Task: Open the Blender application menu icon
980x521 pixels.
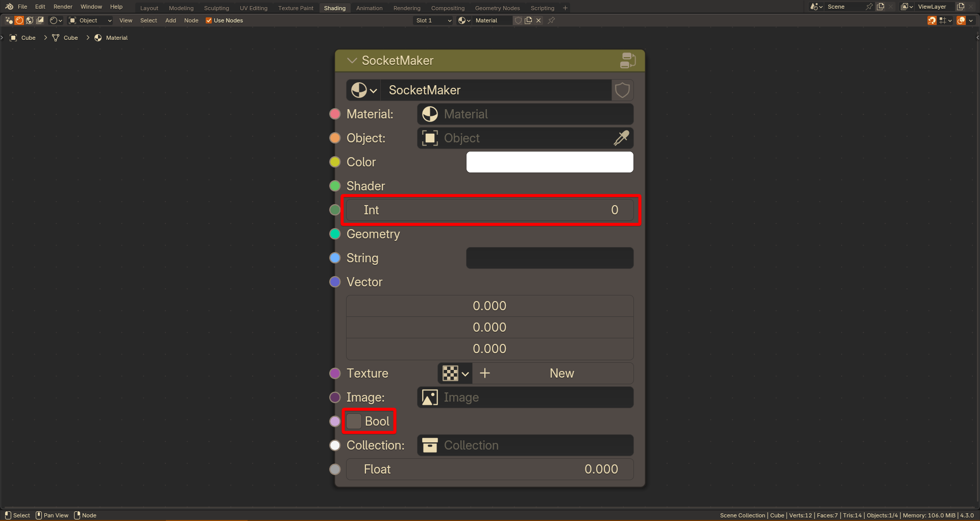Action: coord(9,7)
